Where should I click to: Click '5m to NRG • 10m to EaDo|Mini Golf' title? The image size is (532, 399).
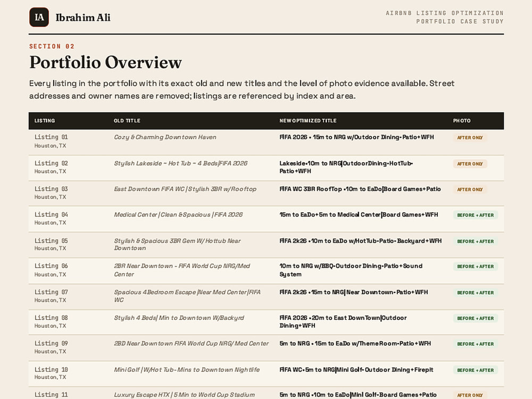pos(358,395)
